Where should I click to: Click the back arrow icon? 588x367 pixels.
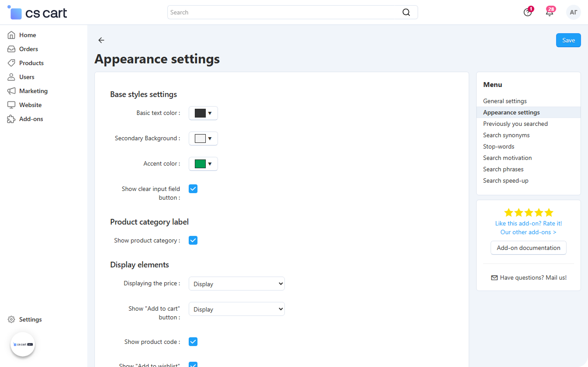pos(101,40)
